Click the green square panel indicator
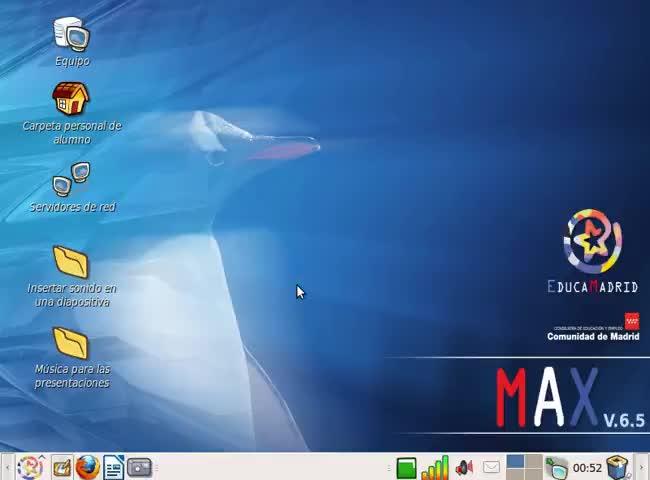Viewport: 650px width, 480px height. [406, 467]
